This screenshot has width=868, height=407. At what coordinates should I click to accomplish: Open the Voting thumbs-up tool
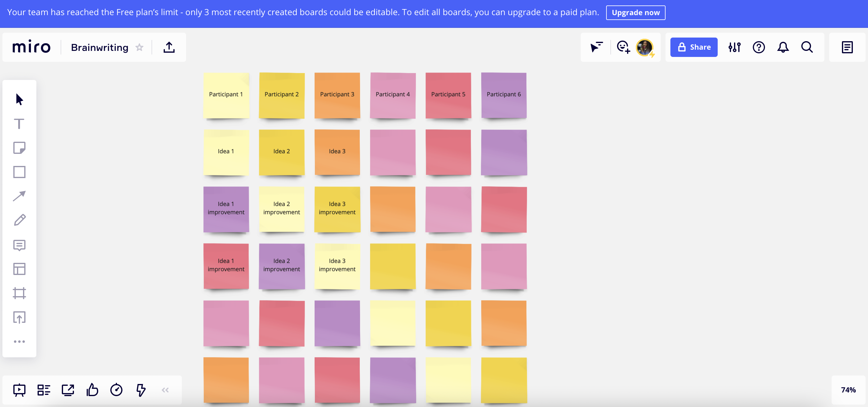(x=92, y=390)
